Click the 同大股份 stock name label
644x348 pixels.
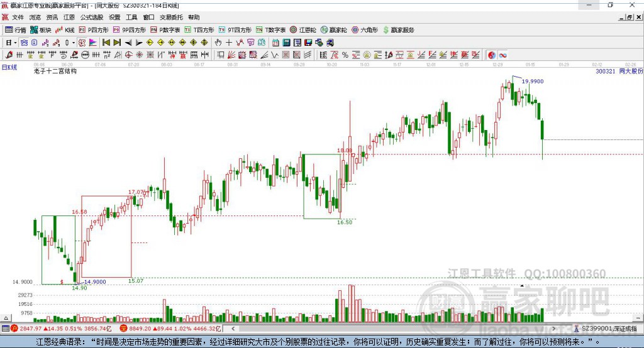pos(631,71)
